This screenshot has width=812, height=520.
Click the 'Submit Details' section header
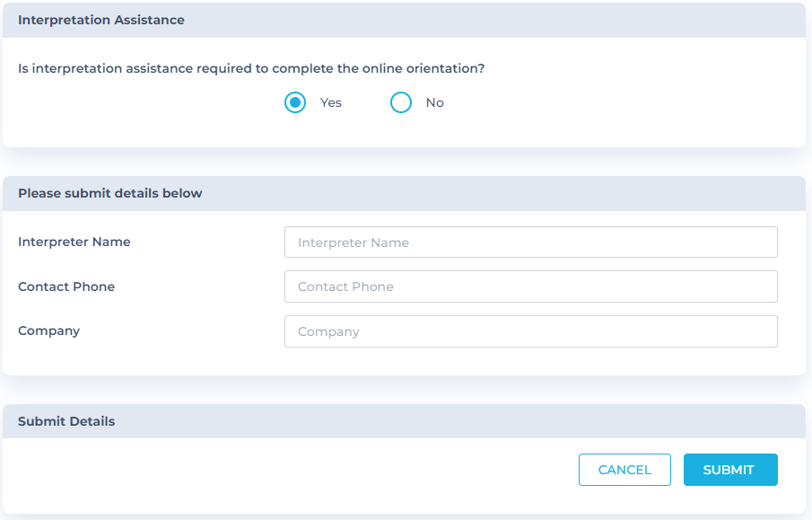[66, 421]
